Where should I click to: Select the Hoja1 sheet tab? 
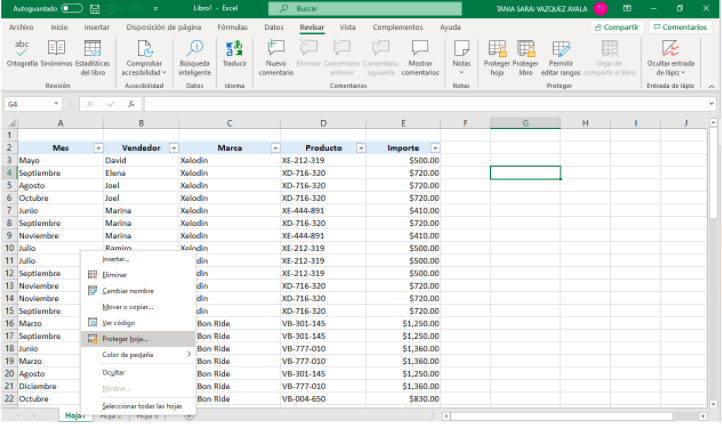coord(75,416)
